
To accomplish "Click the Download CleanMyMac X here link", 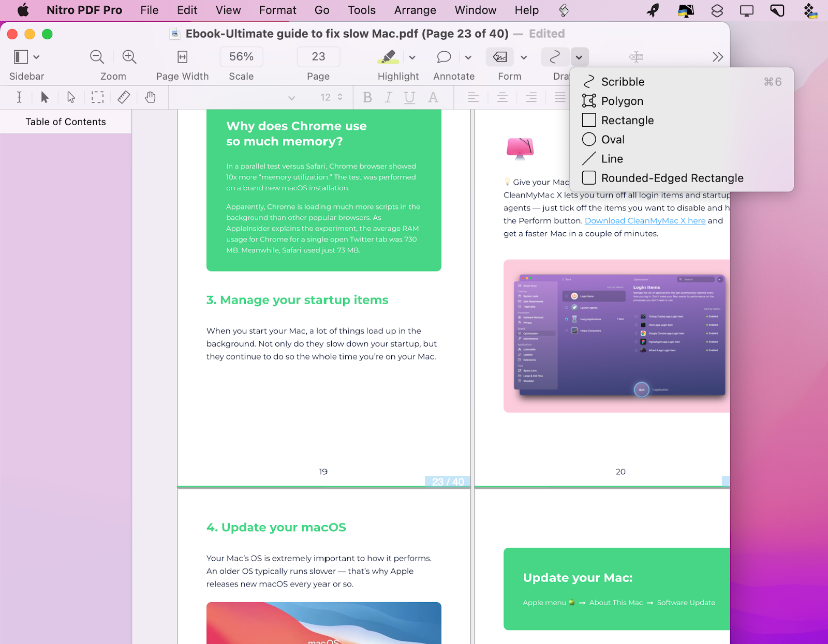I will [x=645, y=220].
